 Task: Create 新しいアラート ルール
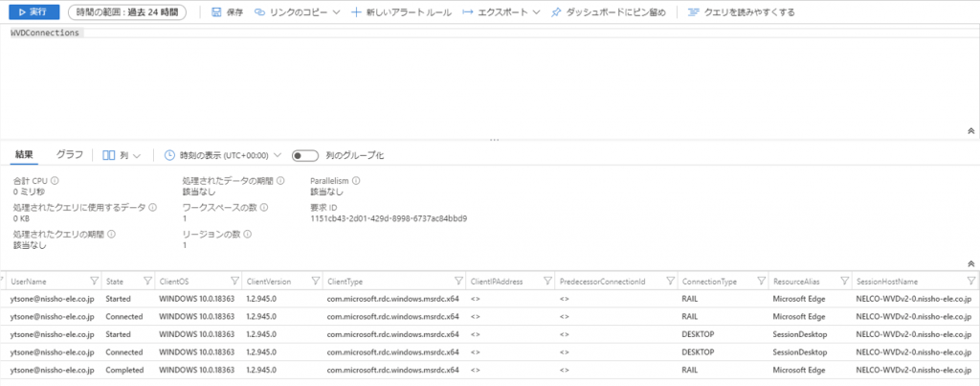point(401,11)
